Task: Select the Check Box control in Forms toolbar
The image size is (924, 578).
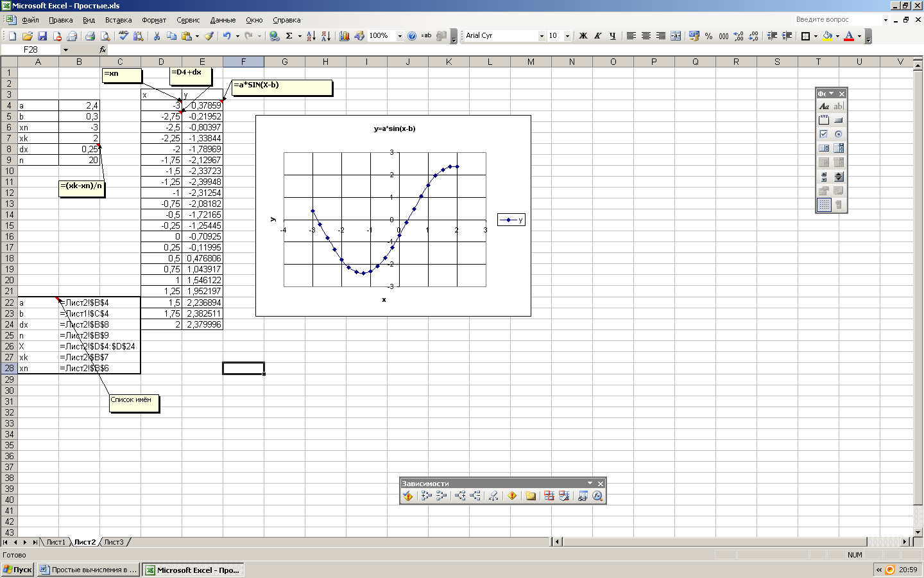Action: point(824,134)
